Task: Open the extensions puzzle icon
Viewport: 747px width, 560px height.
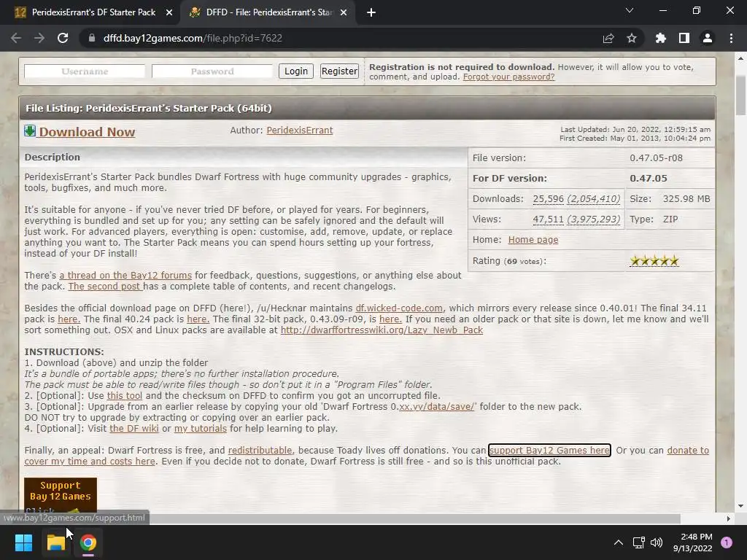Action: click(660, 38)
